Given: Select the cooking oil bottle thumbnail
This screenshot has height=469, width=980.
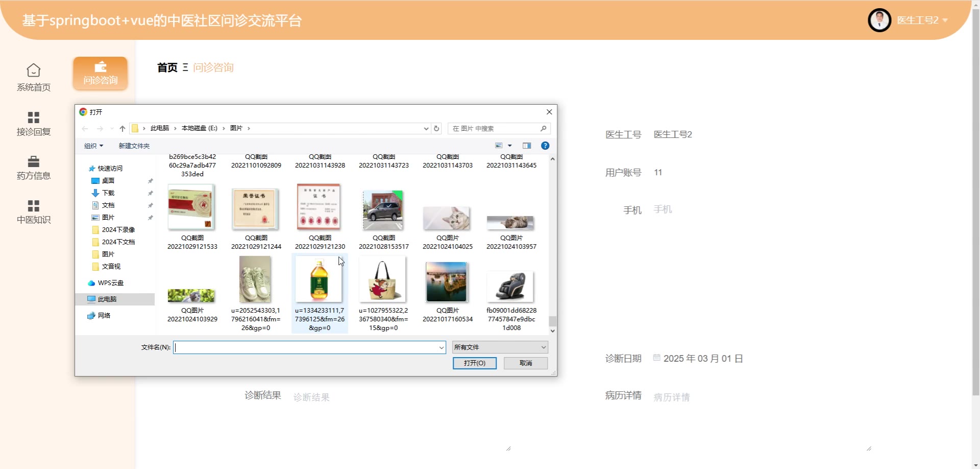Looking at the screenshot, I should (320, 281).
